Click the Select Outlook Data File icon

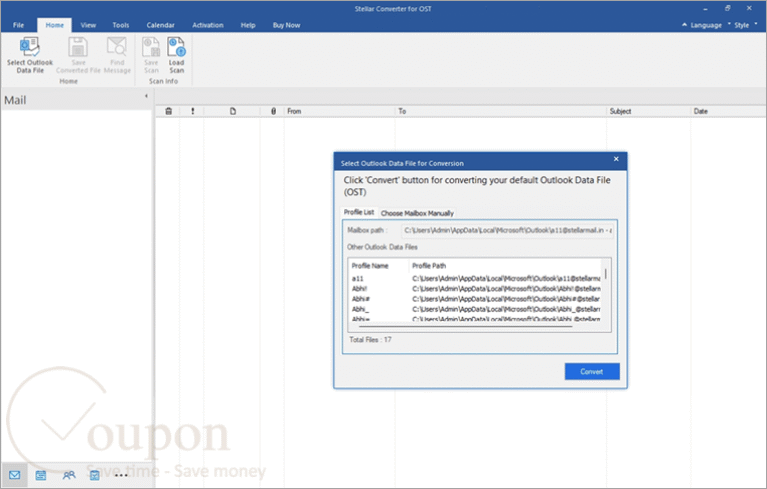point(29,47)
